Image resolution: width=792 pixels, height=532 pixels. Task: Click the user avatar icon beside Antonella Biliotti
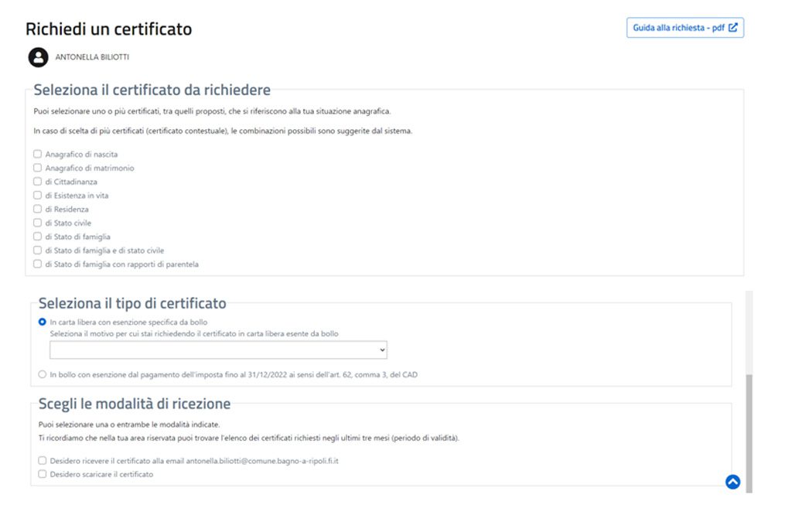click(x=39, y=57)
